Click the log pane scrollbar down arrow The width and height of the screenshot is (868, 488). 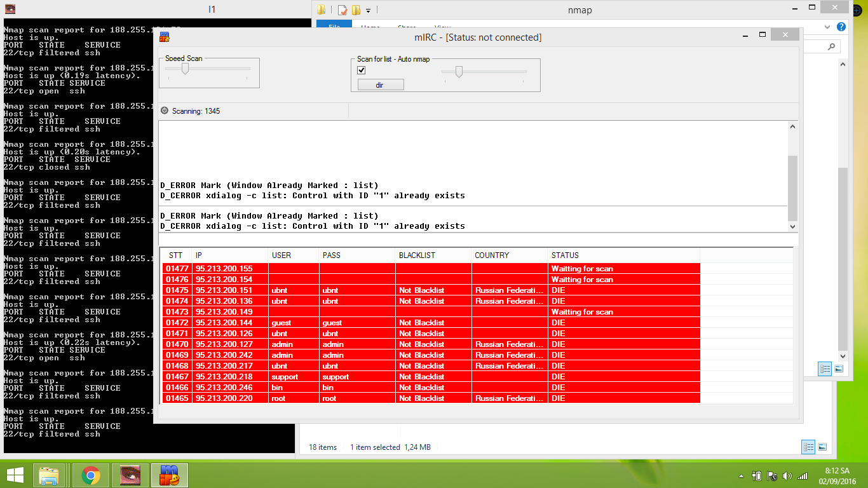tap(792, 226)
